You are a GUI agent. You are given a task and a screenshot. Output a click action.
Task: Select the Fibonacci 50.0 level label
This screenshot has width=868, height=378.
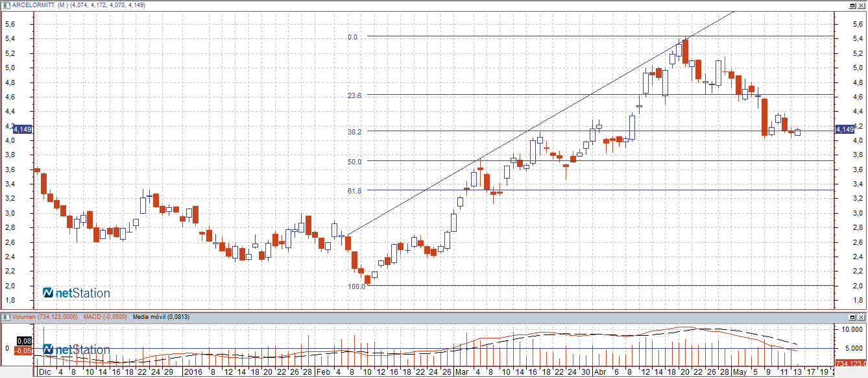click(354, 161)
